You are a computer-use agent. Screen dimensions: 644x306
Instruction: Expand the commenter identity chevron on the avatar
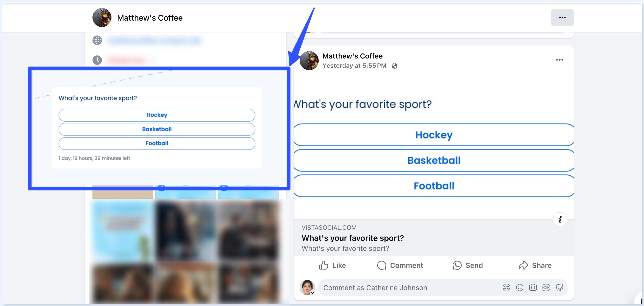(313, 293)
